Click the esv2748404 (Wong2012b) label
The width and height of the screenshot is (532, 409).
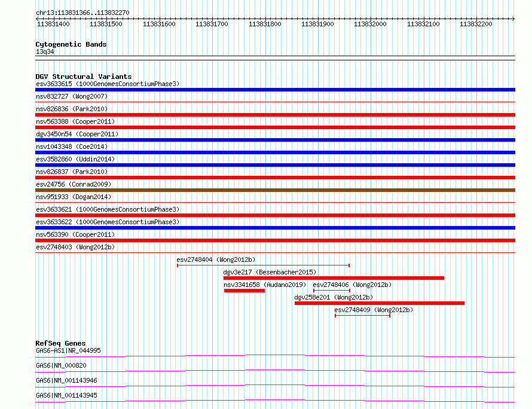(216, 260)
